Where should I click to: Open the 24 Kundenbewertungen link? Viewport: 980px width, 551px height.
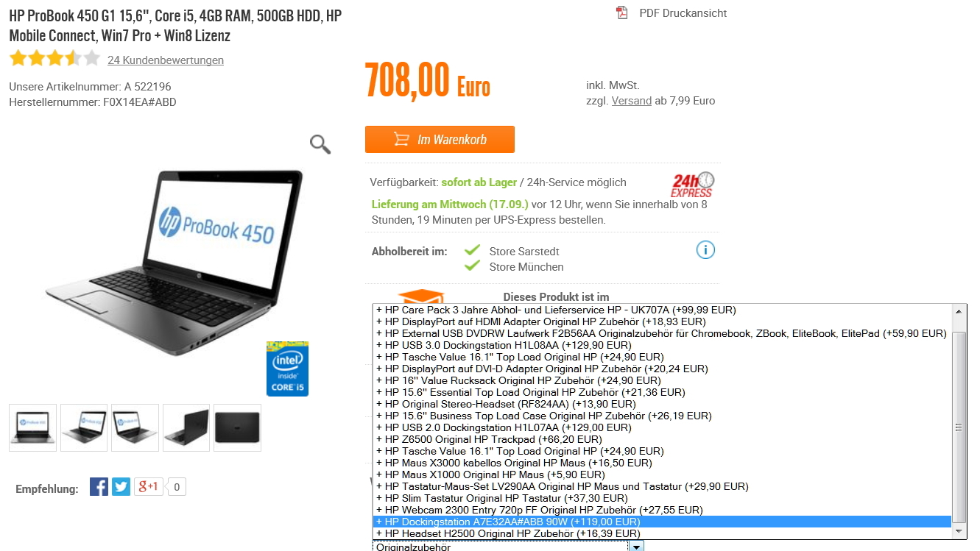[166, 60]
